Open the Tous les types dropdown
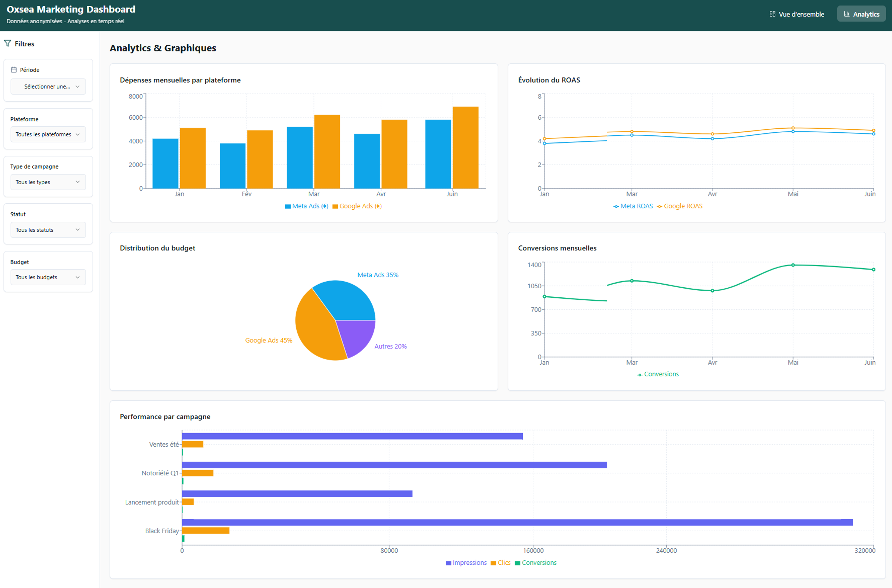The image size is (892, 588). [48, 182]
